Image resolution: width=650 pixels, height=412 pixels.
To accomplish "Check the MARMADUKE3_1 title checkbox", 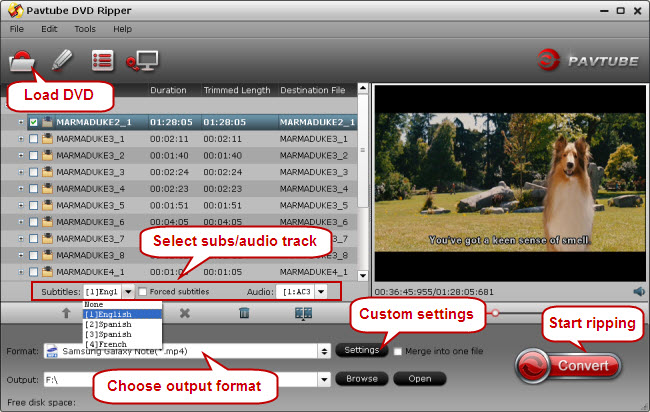I will coord(34,139).
